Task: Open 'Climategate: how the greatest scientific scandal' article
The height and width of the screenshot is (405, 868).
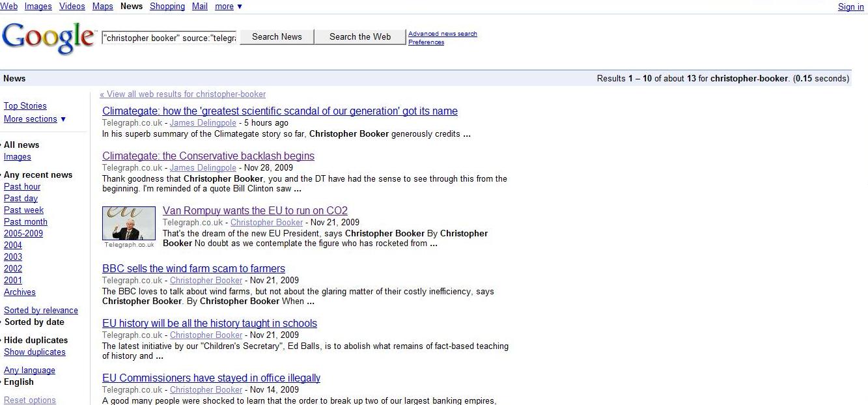Action: click(x=280, y=111)
